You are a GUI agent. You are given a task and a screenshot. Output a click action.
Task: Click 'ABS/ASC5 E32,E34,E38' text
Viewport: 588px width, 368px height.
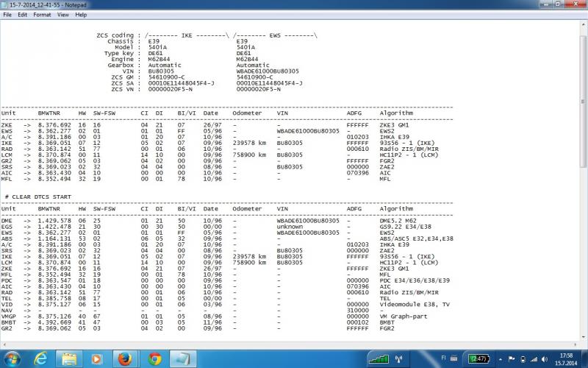(416, 238)
